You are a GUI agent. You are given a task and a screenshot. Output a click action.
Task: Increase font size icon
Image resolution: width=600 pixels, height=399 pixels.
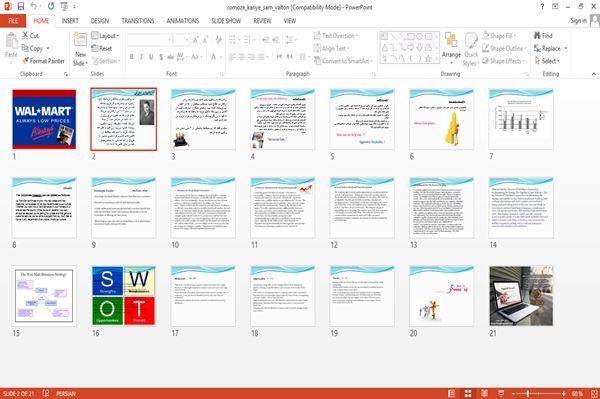click(196, 39)
